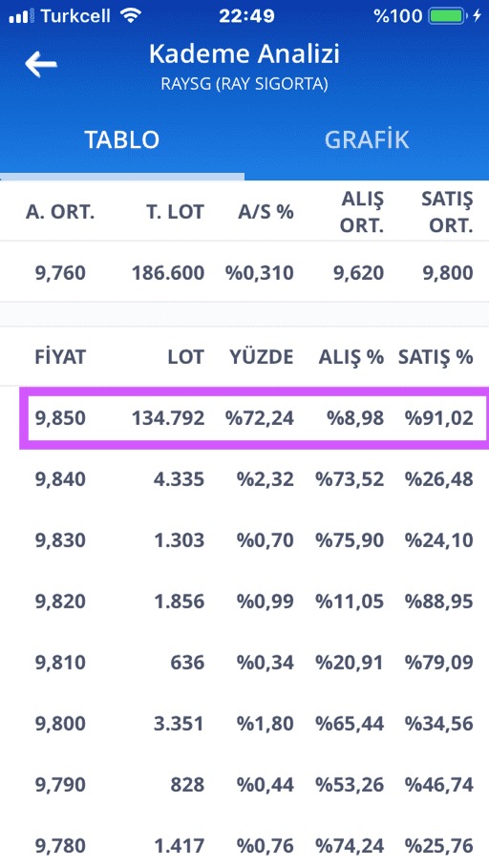
Task: Tap the SATIŞ % column header
Action: [436, 357]
